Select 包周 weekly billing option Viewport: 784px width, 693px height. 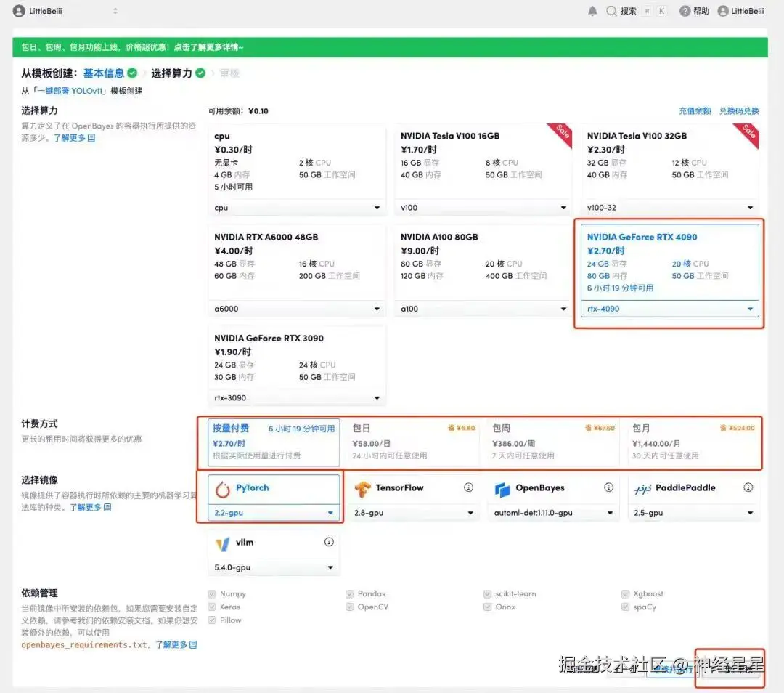(x=553, y=442)
